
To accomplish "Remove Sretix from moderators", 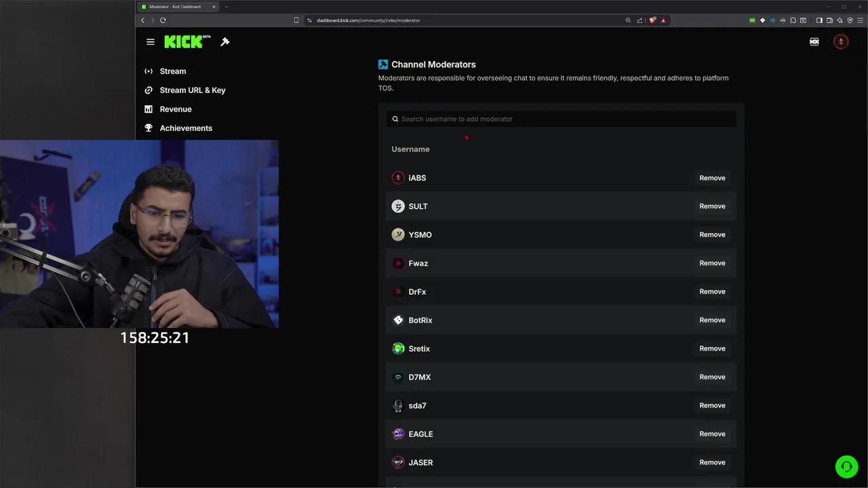I will click(712, 348).
